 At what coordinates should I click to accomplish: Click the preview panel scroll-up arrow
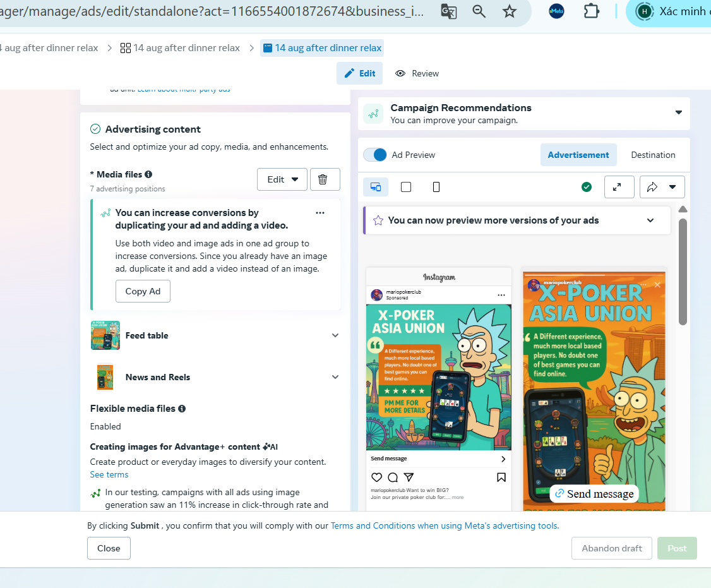683,209
